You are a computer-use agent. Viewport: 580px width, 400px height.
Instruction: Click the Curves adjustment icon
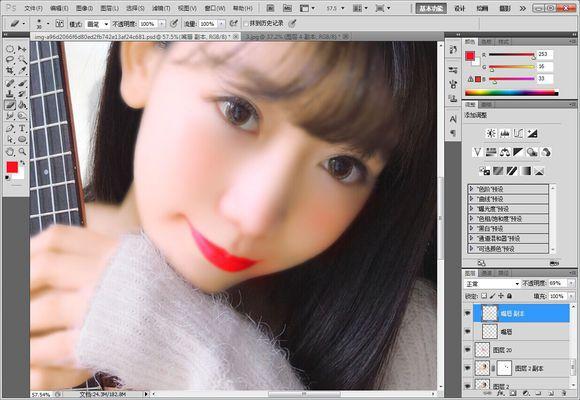pos(518,134)
